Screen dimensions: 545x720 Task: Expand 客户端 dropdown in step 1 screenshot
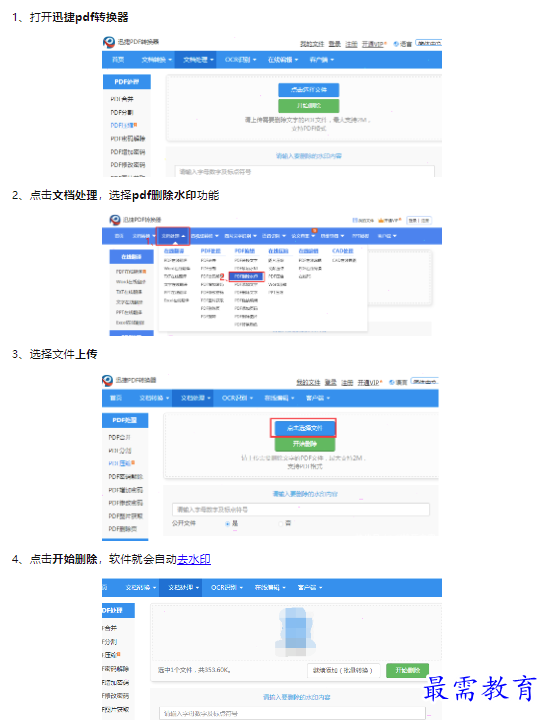click(x=321, y=60)
